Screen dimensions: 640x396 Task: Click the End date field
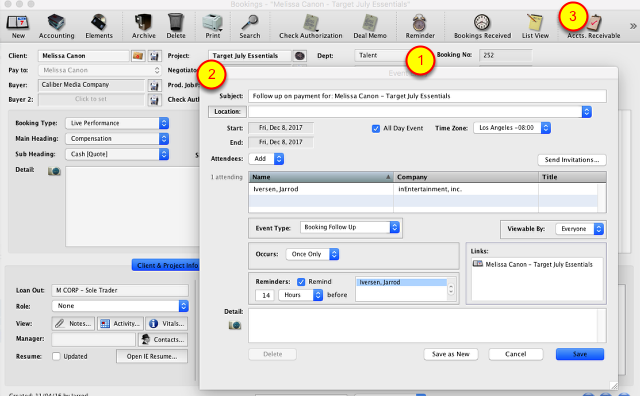(x=281, y=142)
